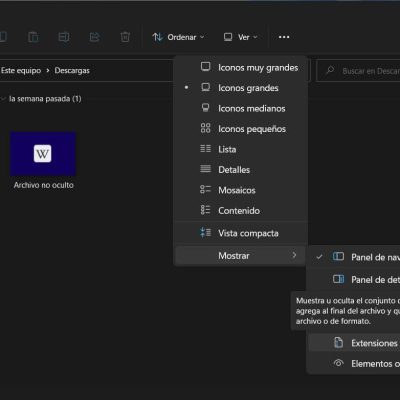Expand the Mostrar submenu arrow

tap(294, 255)
